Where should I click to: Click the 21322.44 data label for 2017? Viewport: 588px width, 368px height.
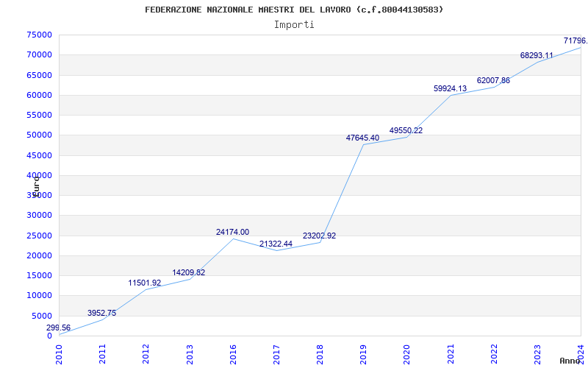pyautogui.click(x=276, y=244)
